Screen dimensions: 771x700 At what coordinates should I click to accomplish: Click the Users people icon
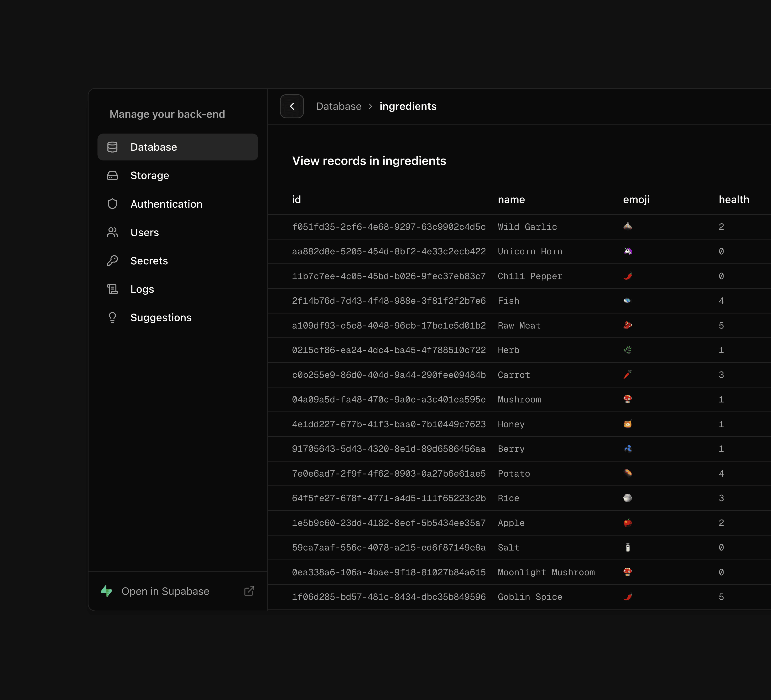click(x=112, y=232)
